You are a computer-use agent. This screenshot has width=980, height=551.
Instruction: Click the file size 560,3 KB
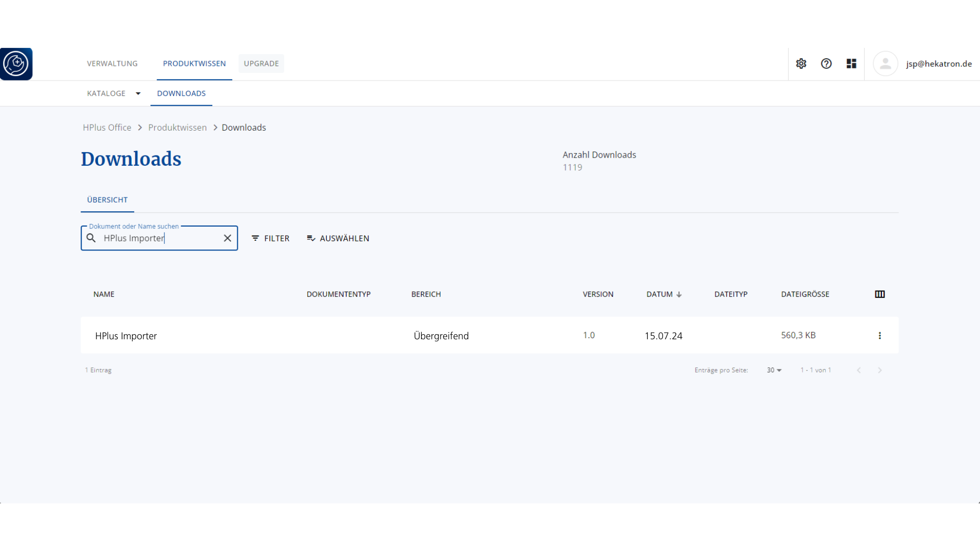pyautogui.click(x=798, y=335)
